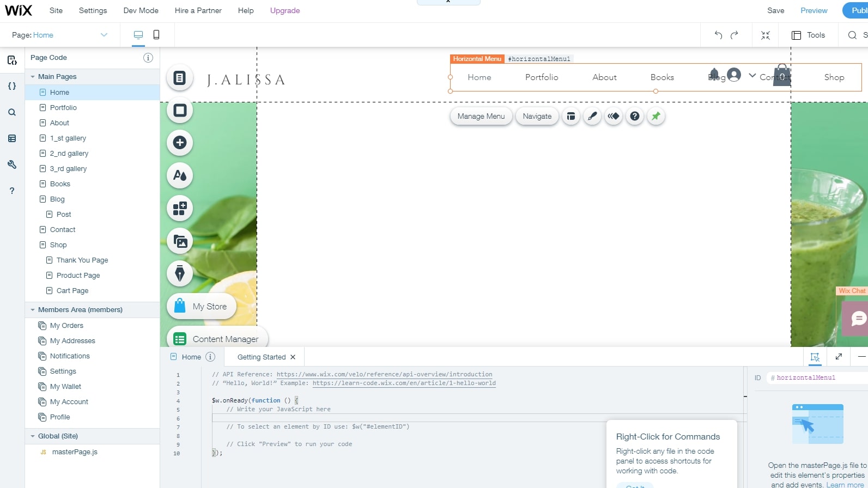Open the Dev Mode menu
Viewport: 868px width, 488px height.
[x=141, y=10]
